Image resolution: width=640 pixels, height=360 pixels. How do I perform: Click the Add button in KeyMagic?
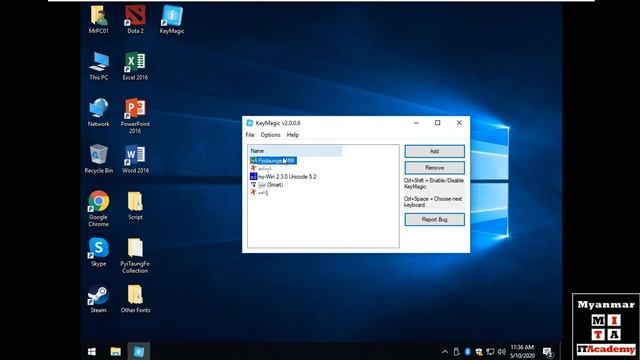[434, 151]
